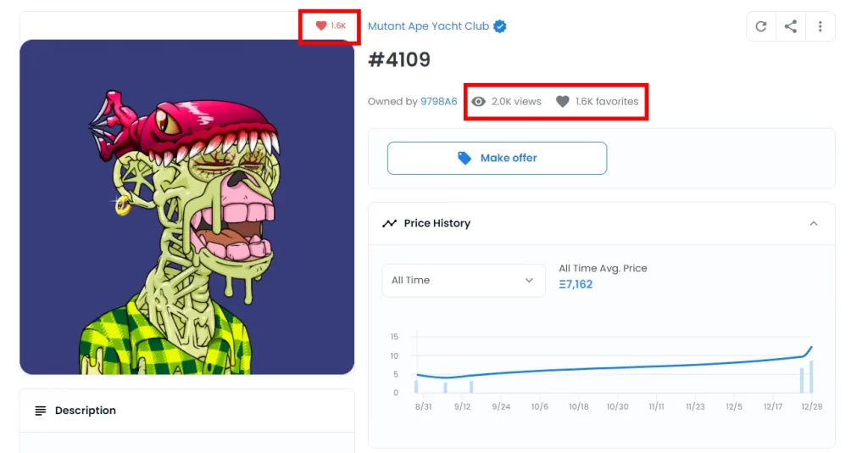The width and height of the screenshot is (868, 453).
Task: Open the All Time range dropdown
Action: click(x=464, y=280)
